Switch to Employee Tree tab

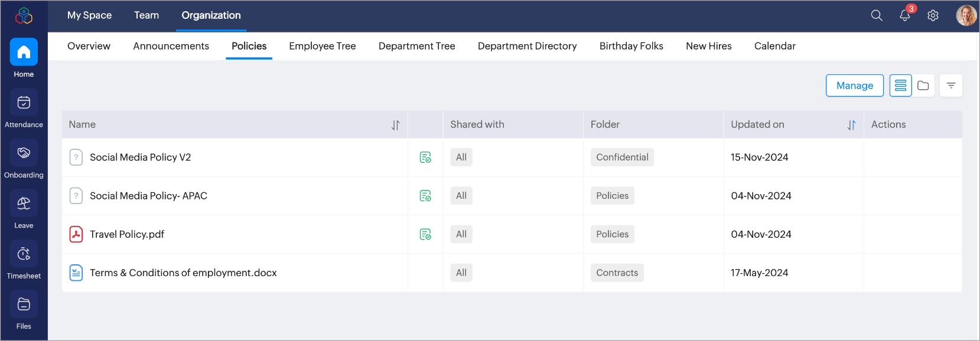pos(323,46)
